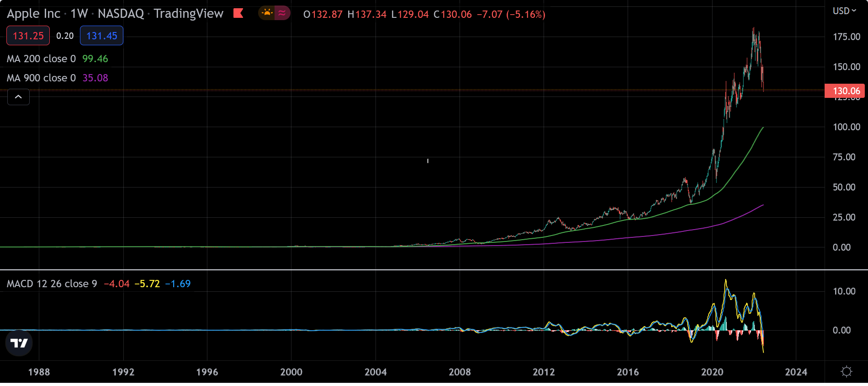Image resolution: width=868 pixels, height=386 pixels.
Task: Open chart settings gear icon
Action: [x=847, y=372]
